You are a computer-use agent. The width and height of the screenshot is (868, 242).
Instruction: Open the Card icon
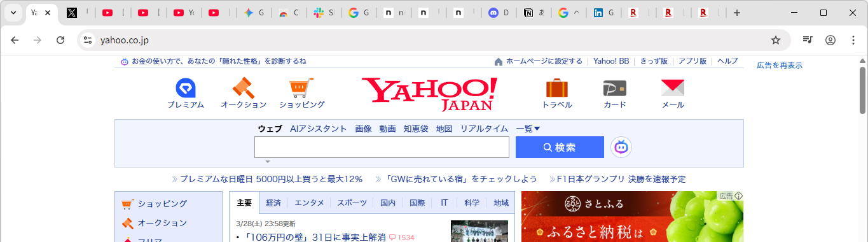pos(615,88)
